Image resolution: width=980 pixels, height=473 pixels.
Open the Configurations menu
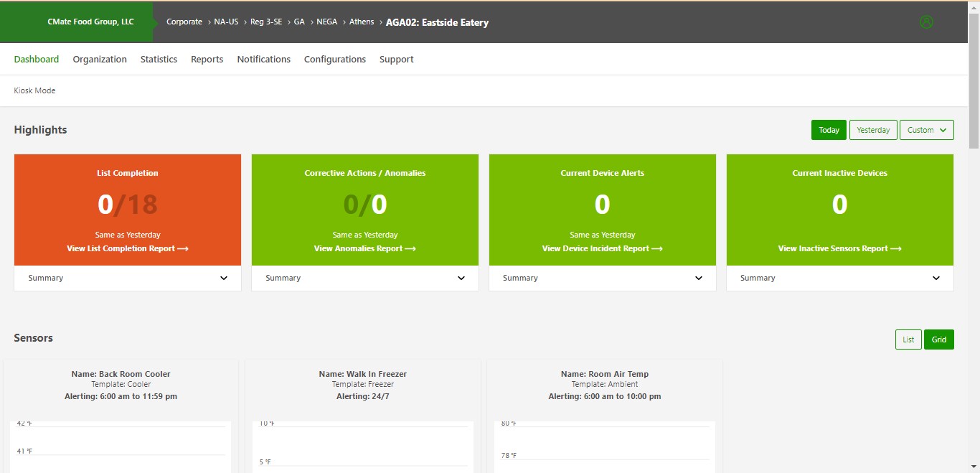pyautogui.click(x=334, y=59)
